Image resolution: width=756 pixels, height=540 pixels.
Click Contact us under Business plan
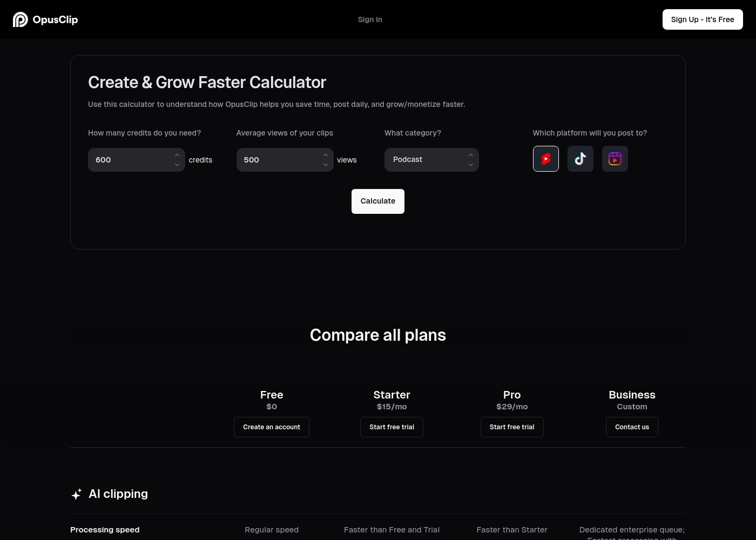click(x=632, y=427)
